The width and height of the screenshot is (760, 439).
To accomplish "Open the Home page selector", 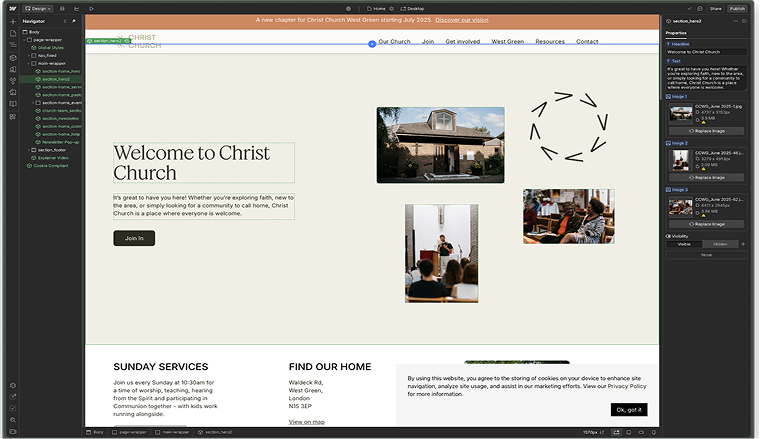I will pyautogui.click(x=376, y=8).
